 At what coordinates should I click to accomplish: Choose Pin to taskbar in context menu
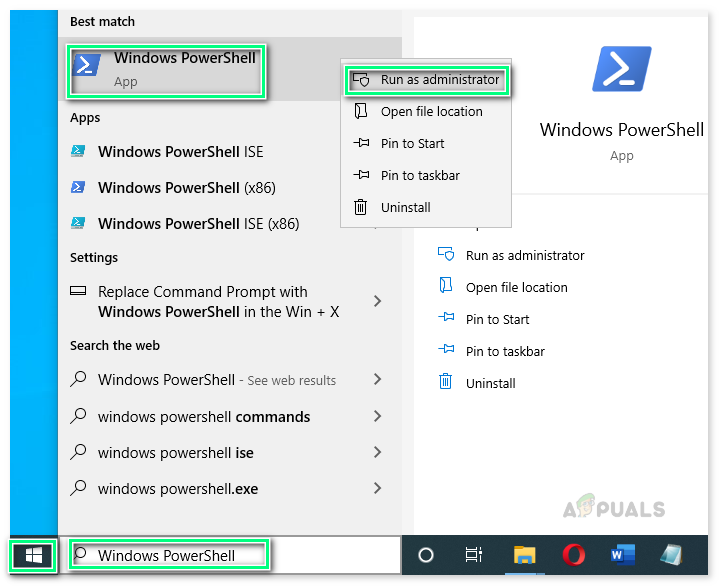pyautogui.click(x=426, y=176)
